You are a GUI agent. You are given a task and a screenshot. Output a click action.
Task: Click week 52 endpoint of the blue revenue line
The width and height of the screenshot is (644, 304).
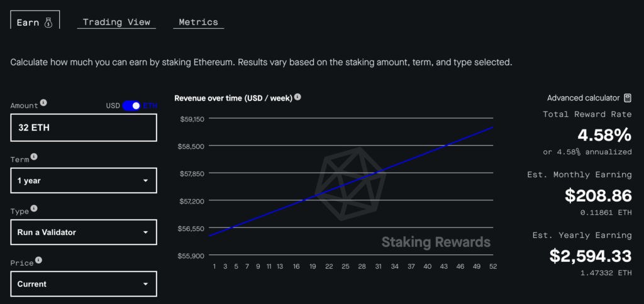(492, 128)
